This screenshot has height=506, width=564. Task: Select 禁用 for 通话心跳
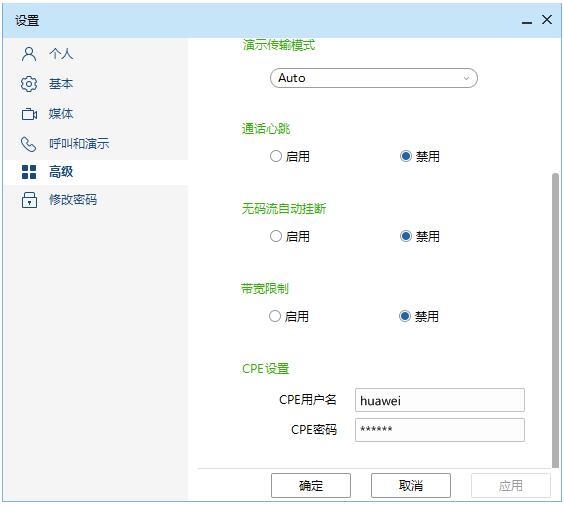pos(406,156)
